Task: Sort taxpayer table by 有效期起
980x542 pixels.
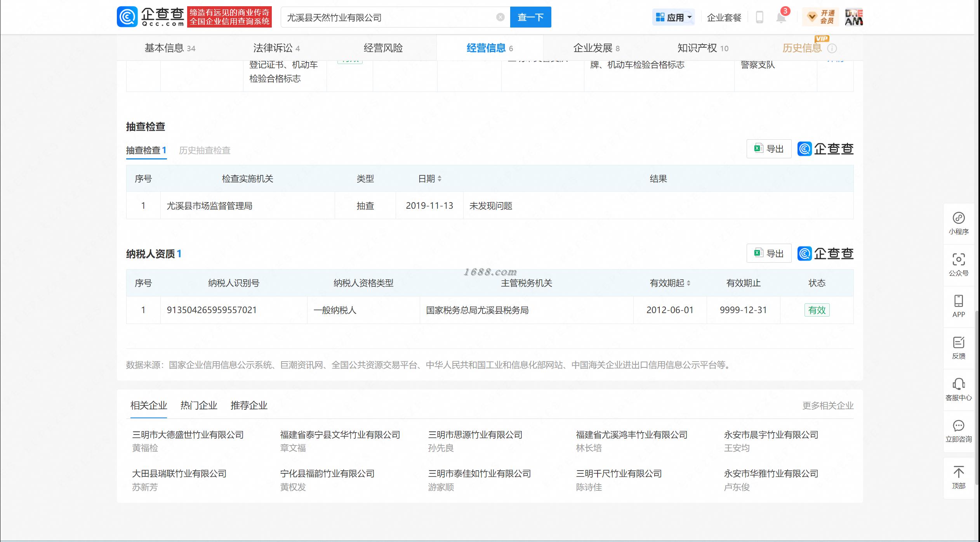Action: coord(688,283)
